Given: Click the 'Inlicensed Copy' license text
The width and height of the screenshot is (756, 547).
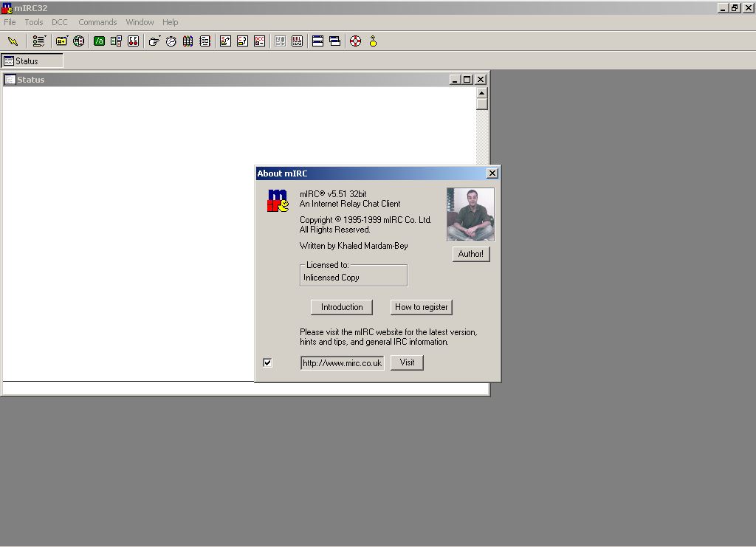Looking at the screenshot, I should click(331, 278).
